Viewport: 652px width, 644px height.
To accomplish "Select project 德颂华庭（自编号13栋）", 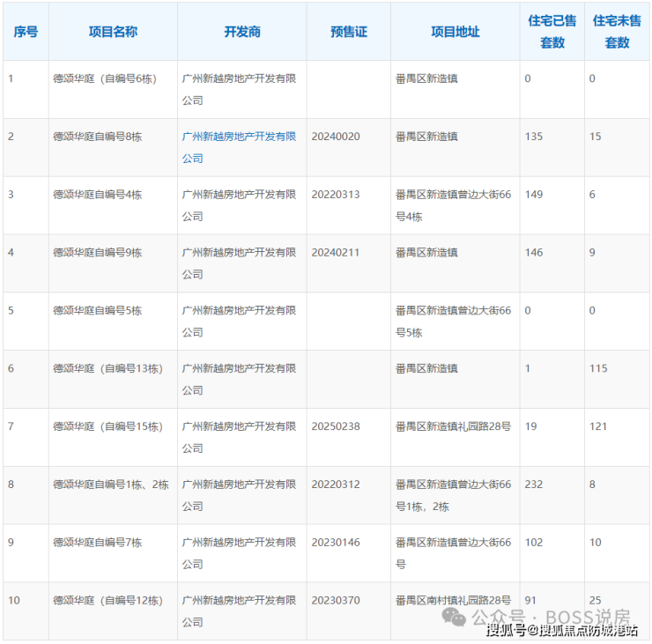I will [107, 368].
